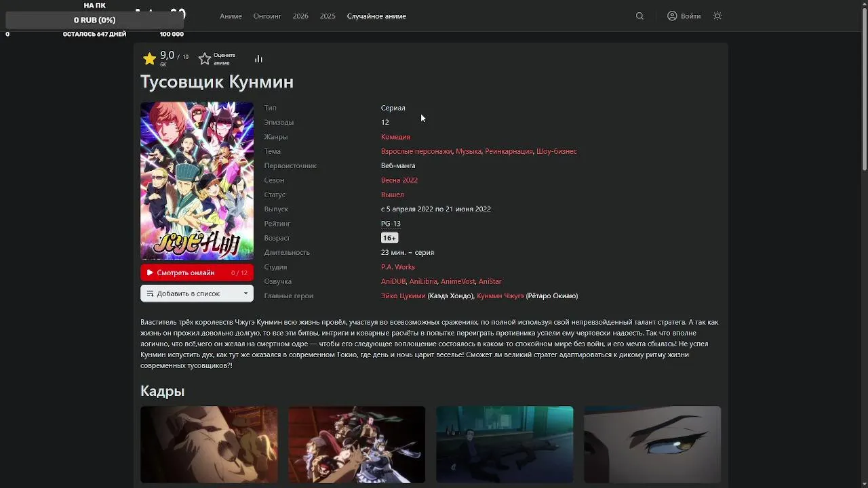Select the 2026 menu item
This screenshot has height=488, width=868.
click(x=300, y=16)
